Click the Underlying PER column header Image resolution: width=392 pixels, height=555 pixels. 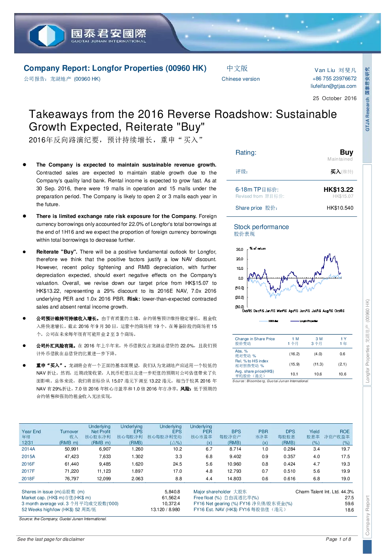coord(201,434)
